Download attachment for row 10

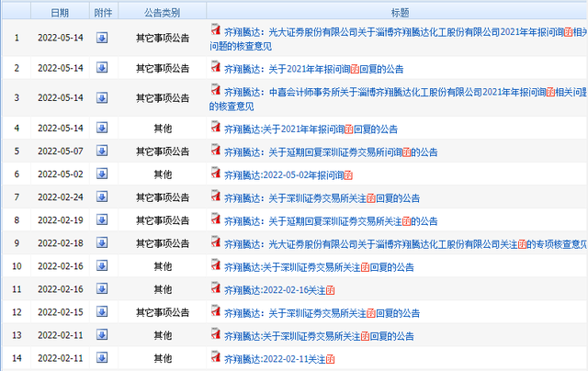pyautogui.click(x=102, y=266)
